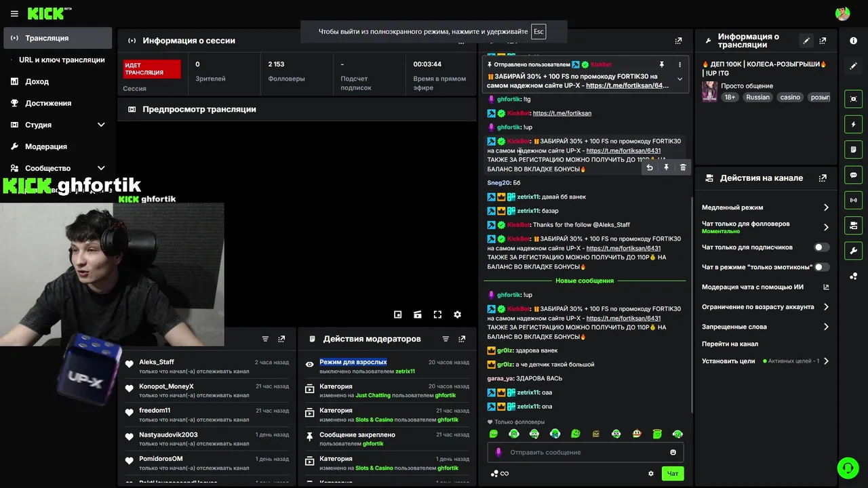868x488 pixels.
Task: Click the Esc key hint button
Action: click(538, 32)
